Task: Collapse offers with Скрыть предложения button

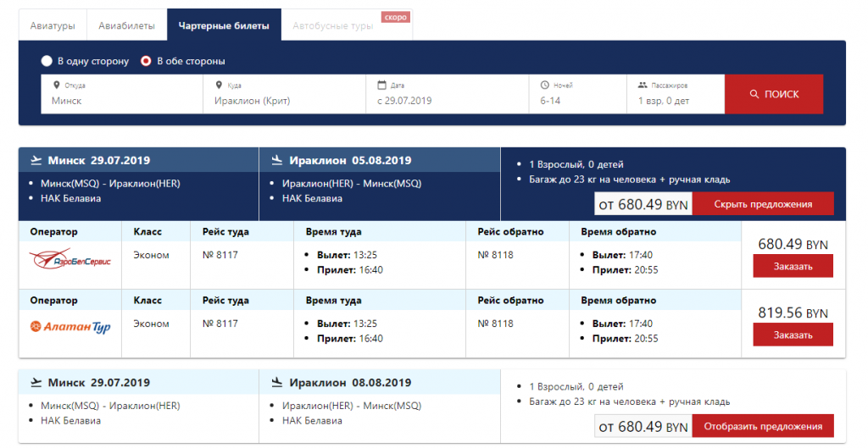Action: [763, 204]
